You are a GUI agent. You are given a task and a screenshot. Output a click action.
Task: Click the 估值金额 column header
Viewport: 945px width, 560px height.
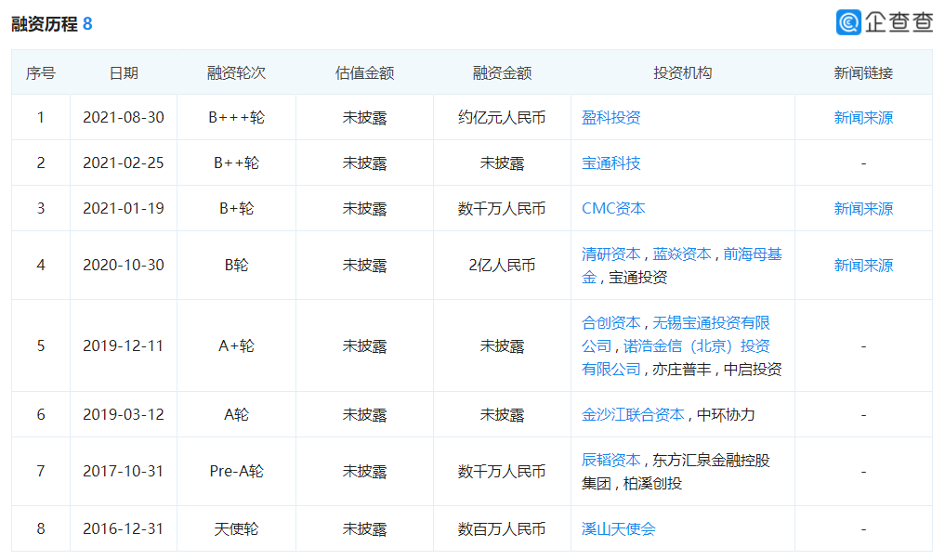pos(364,72)
